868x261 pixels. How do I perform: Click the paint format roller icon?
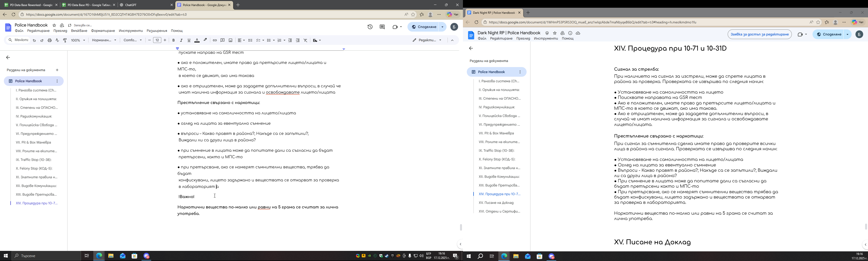(65, 41)
